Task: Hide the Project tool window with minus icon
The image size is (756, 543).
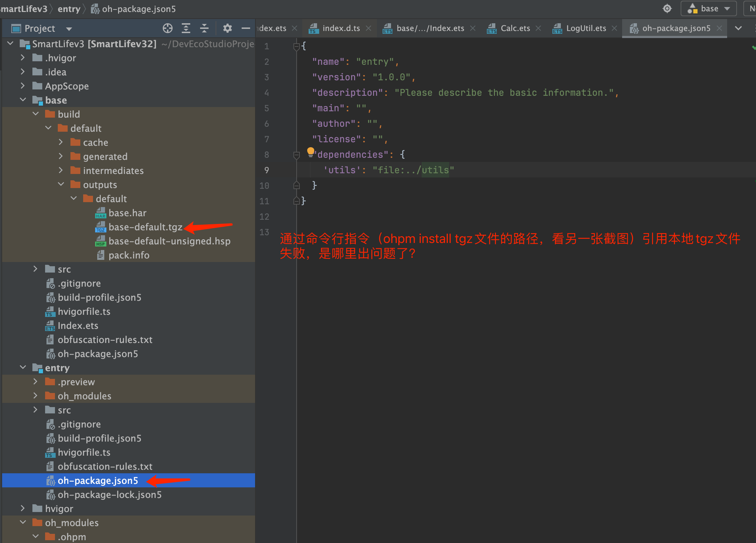Action: pos(246,28)
